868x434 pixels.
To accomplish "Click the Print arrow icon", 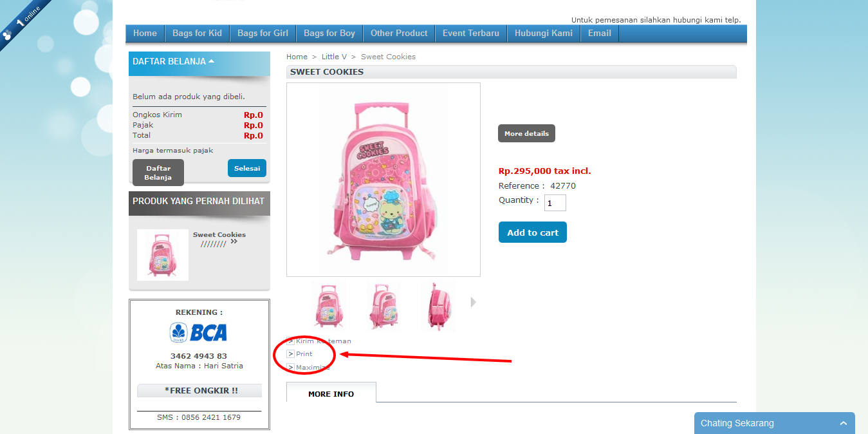I will pos(290,354).
